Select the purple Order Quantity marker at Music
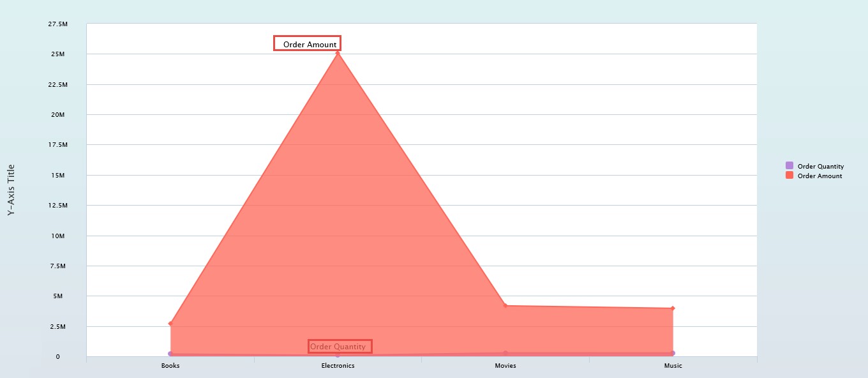 tap(673, 353)
